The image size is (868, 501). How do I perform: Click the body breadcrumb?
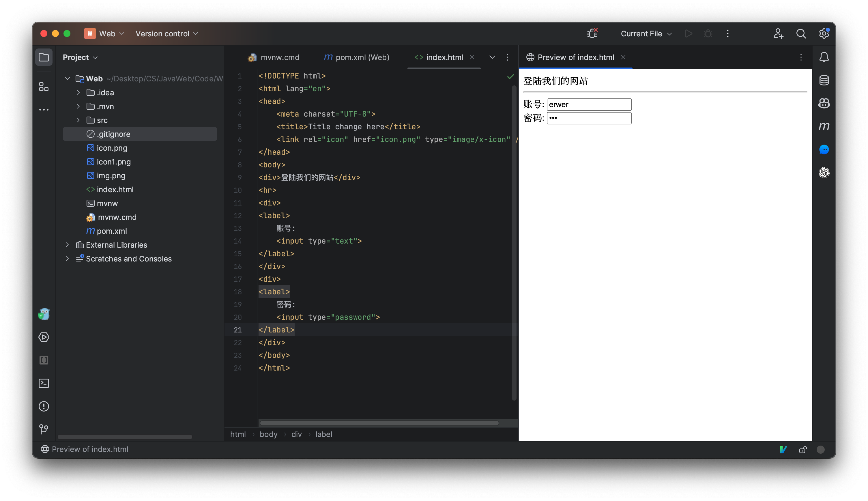pyautogui.click(x=268, y=434)
